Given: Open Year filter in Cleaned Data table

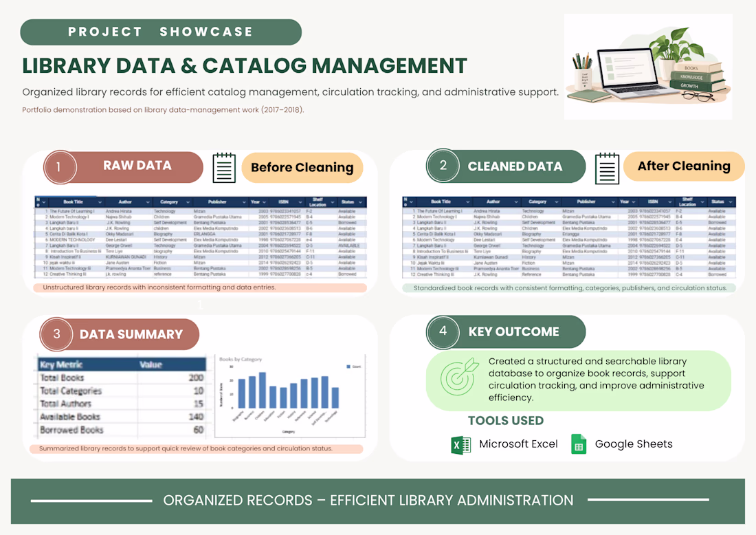Looking at the screenshot, I should [x=633, y=201].
